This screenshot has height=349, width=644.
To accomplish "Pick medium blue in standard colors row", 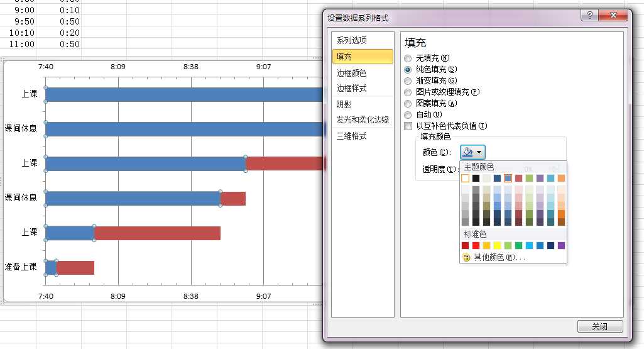I will click(x=540, y=245).
